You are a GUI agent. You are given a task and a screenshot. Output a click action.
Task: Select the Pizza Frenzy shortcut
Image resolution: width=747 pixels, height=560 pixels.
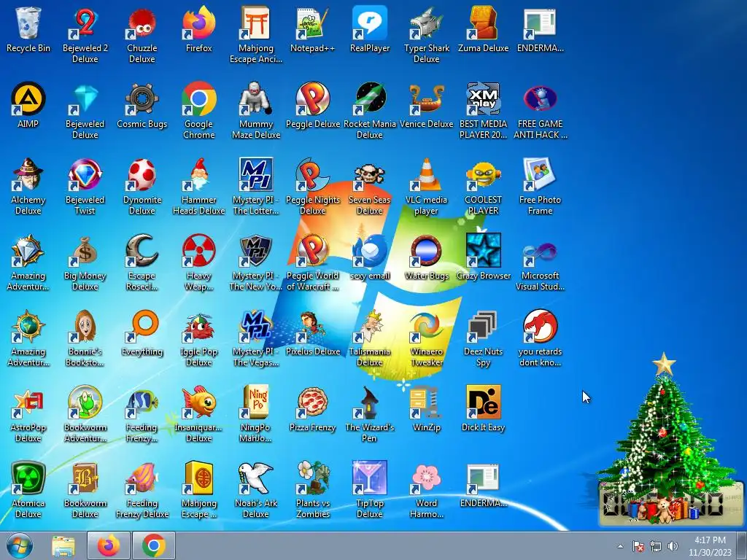(312, 402)
